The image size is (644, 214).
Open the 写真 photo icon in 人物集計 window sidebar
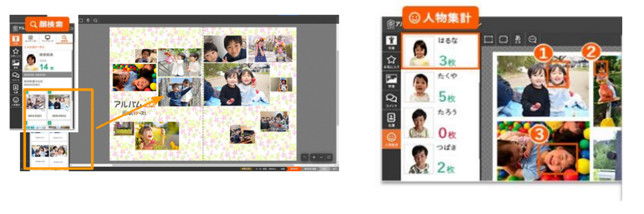pos(391,42)
